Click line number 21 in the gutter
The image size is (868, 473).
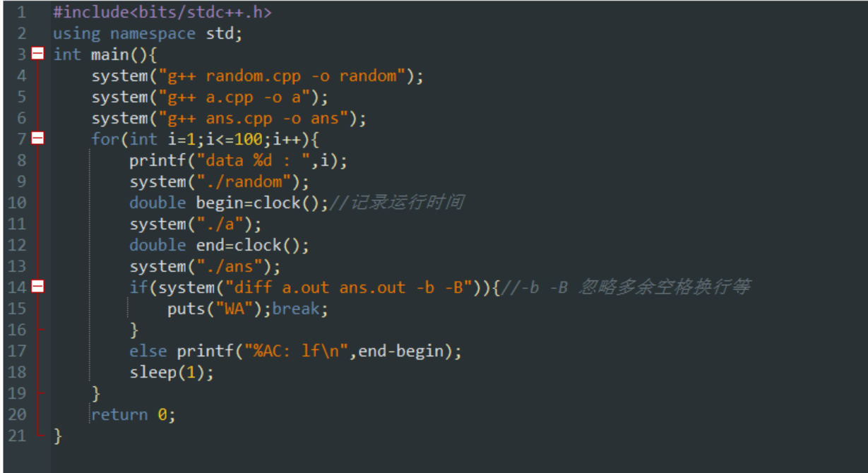click(x=17, y=436)
